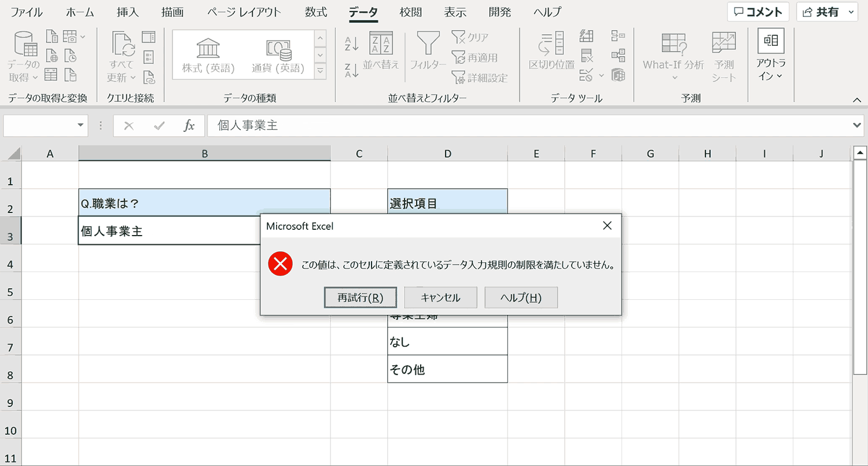Click the Manage Data Model icon
868x466 pixels.
[619, 75]
